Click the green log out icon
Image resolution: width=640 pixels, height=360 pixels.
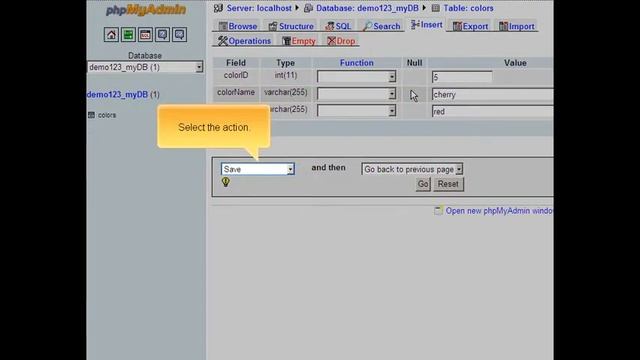[x=128, y=35]
